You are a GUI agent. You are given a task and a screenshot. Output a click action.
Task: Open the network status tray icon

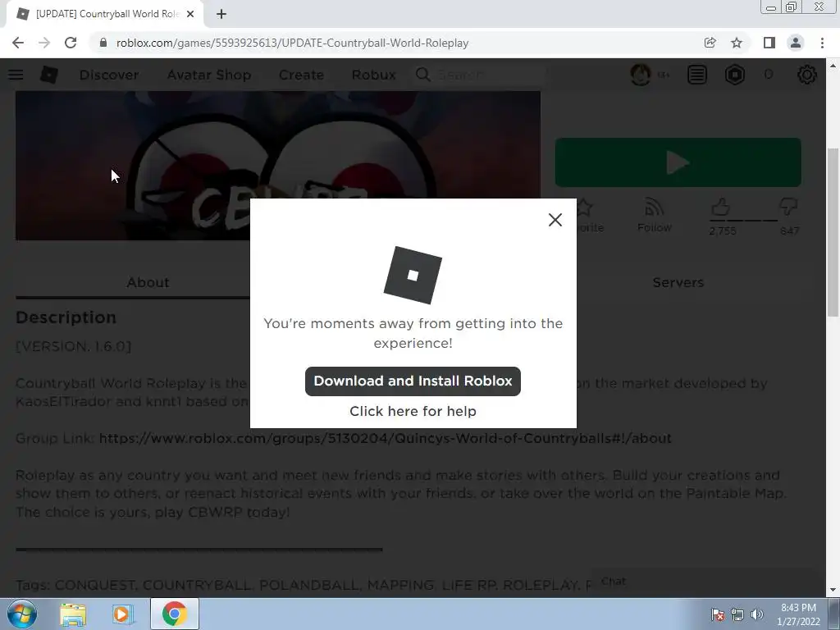point(737,614)
